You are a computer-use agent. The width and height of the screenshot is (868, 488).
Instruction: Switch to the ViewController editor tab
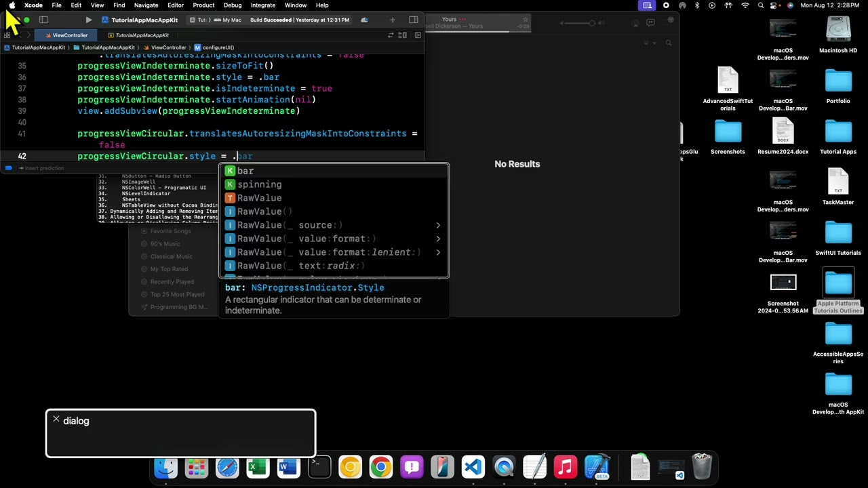point(66,35)
